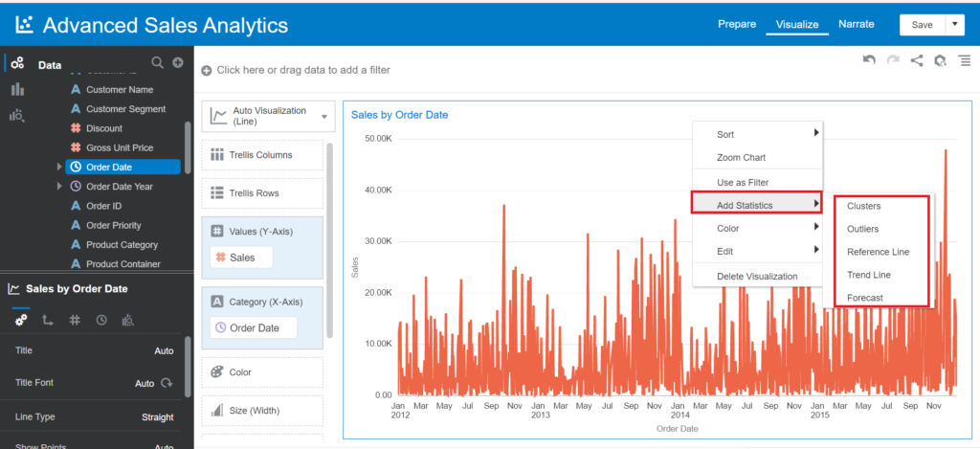Click the Category (X-Axis) icon
Viewport: 980px width, 449px height.
(x=217, y=302)
